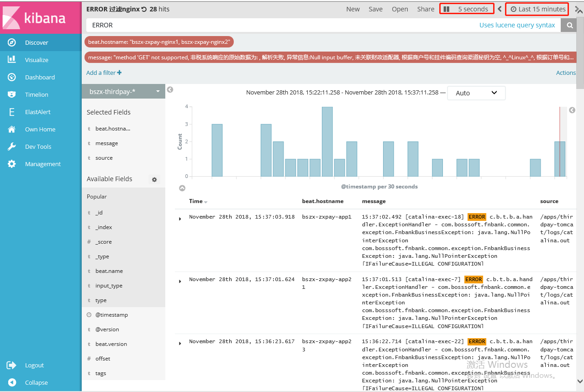Click the beat.version field
The height and width of the screenshot is (392, 584).
point(111,344)
